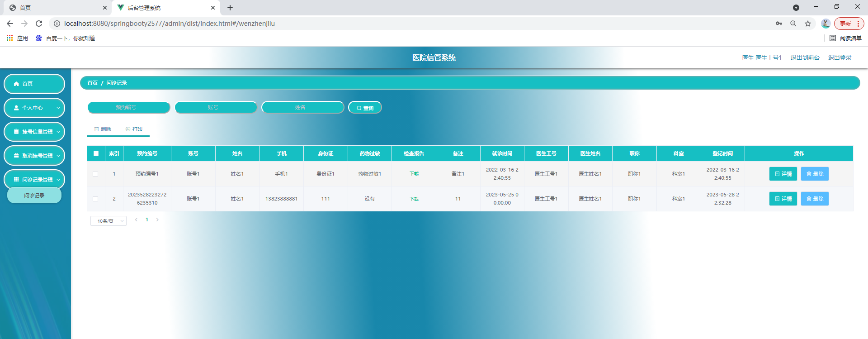The image size is (868, 339).
Task: Click the site info icon in address bar
Action: (57, 24)
